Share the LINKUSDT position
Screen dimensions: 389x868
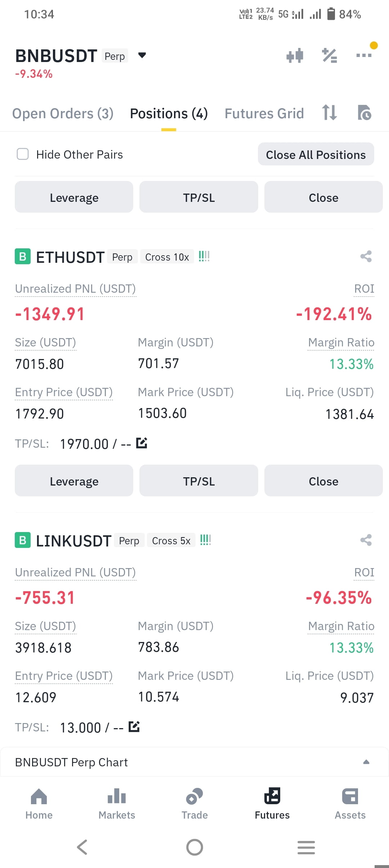(366, 540)
